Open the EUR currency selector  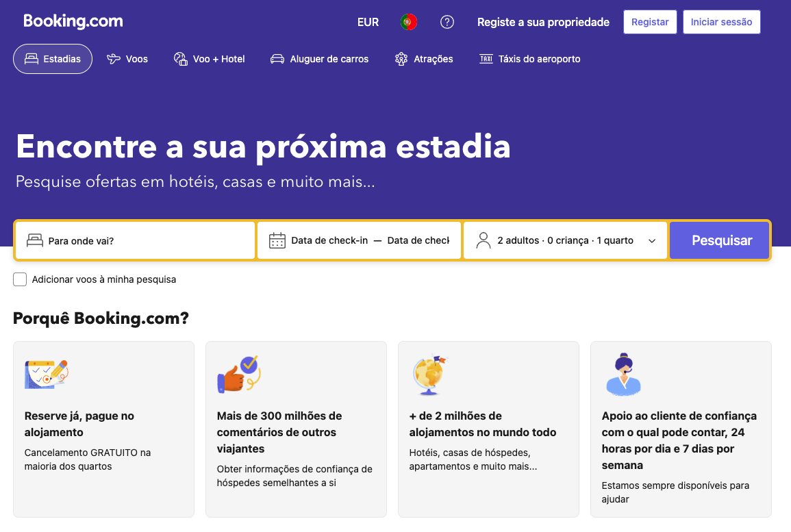tap(368, 22)
